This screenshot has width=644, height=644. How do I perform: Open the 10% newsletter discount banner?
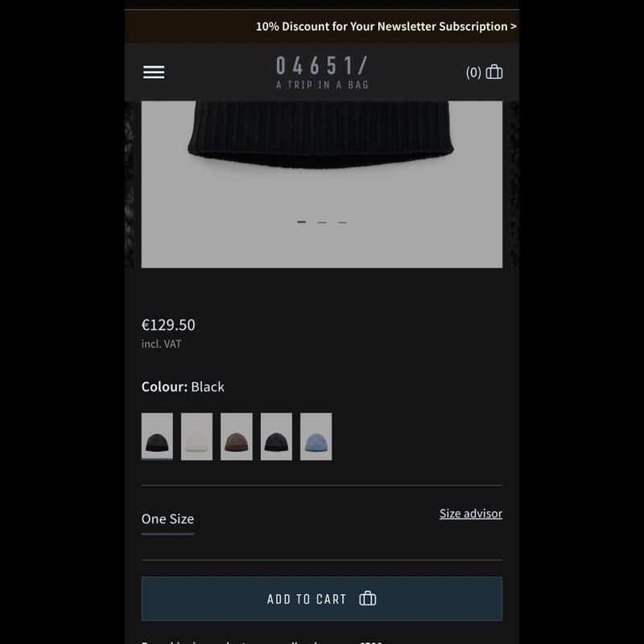[x=386, y=27]
